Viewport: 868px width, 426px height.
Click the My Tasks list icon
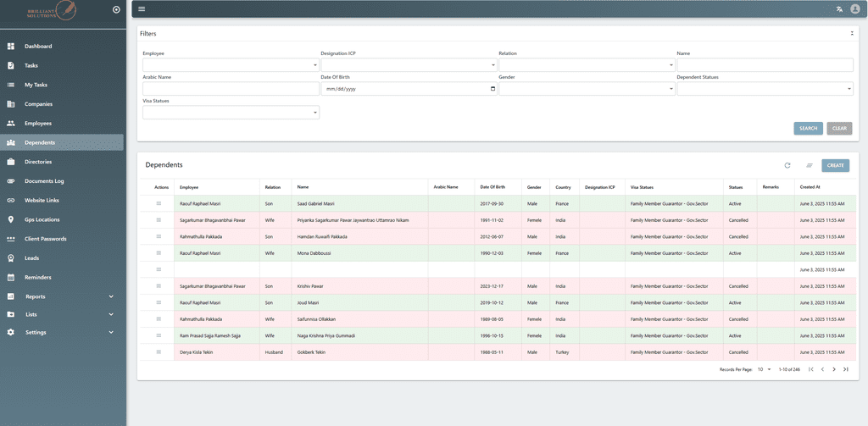10,85
